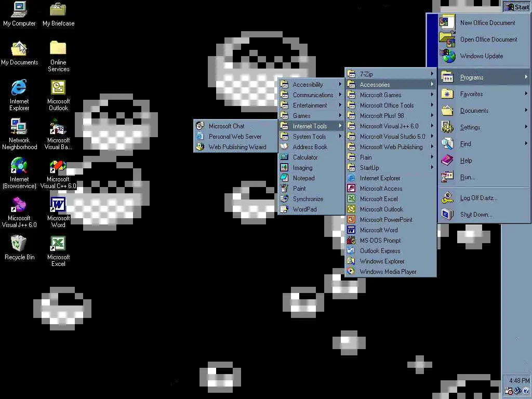This screenshot has height=399, width=532.
Task: Select the Online Services folder icon
Action: [x=58, y=56]
